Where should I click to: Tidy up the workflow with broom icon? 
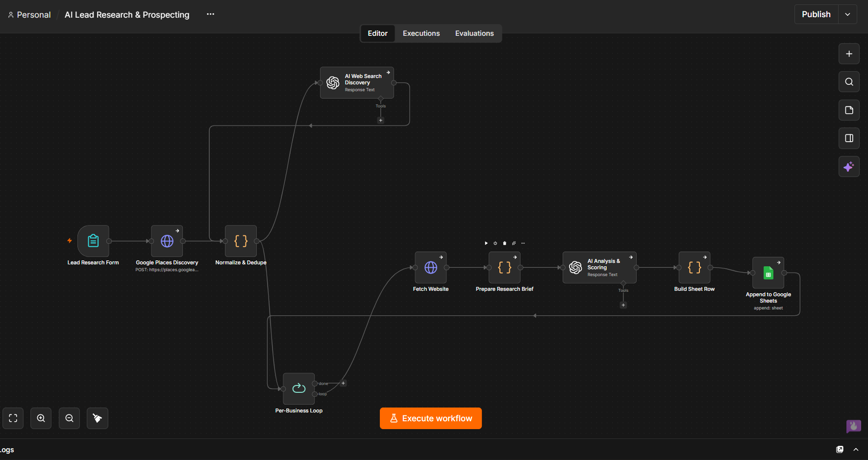click(x=98, y=418)
